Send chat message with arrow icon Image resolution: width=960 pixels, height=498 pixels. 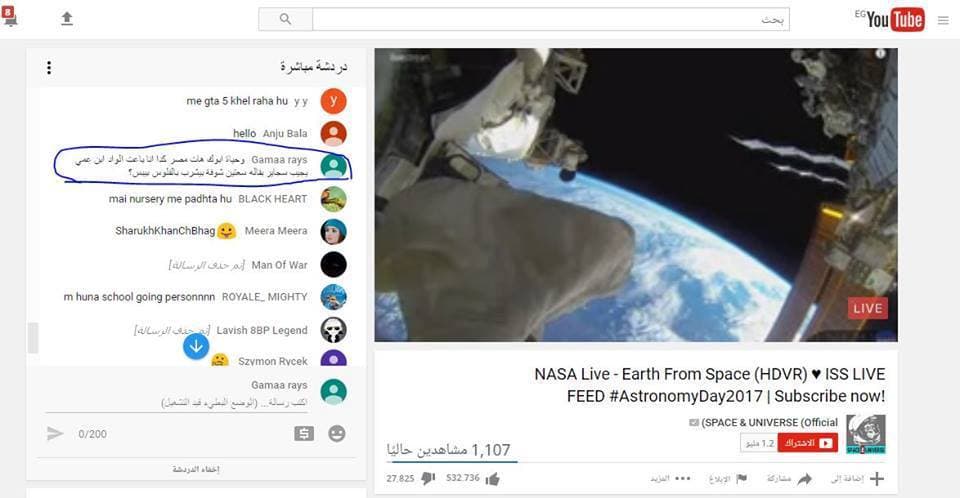pos(55,434)
